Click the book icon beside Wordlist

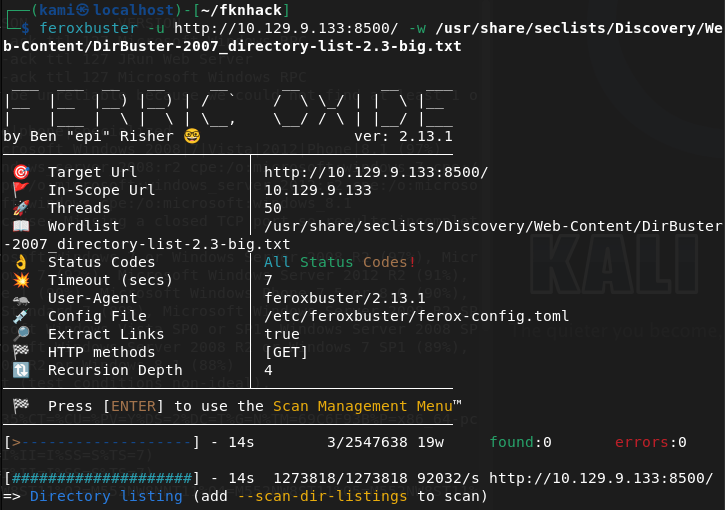(x=21, y=226)
